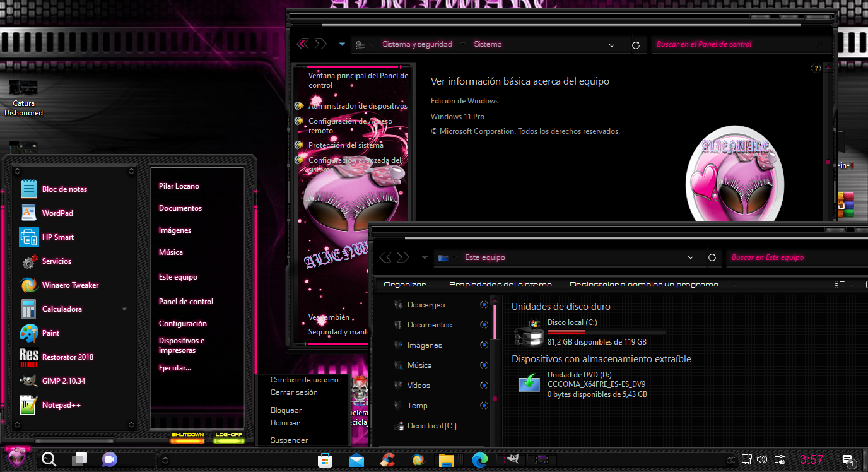Open Winaero Tweaker from the start menu
Viewport: 868px width, 472px height.
71,285
